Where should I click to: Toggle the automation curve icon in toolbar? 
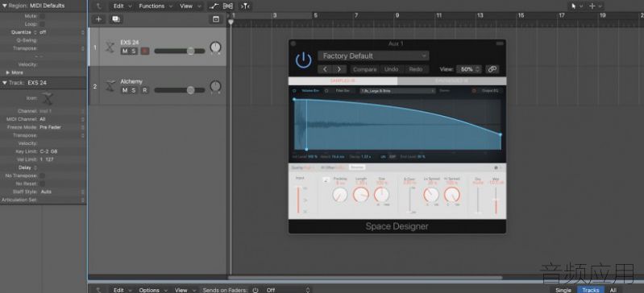(x=214, y=6)
